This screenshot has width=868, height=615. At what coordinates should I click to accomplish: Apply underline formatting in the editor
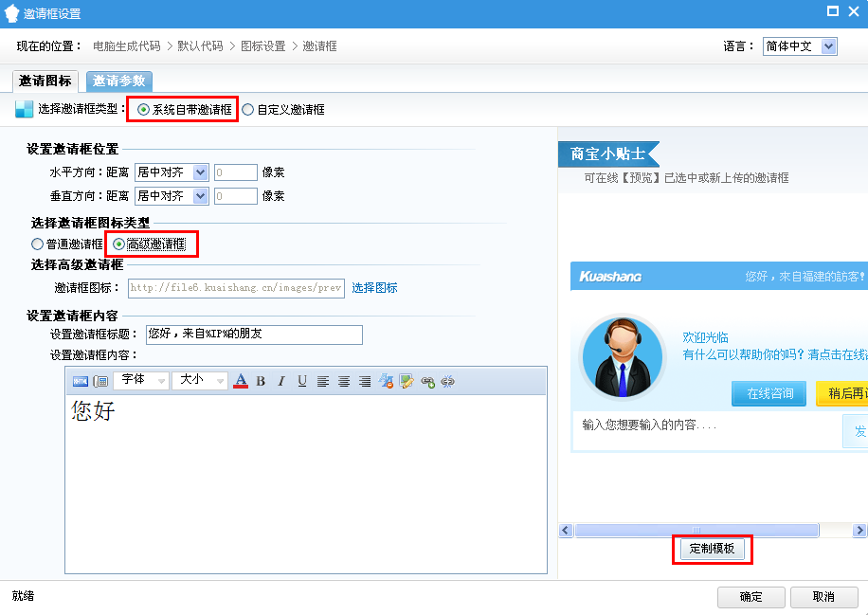tap(302, 381)
